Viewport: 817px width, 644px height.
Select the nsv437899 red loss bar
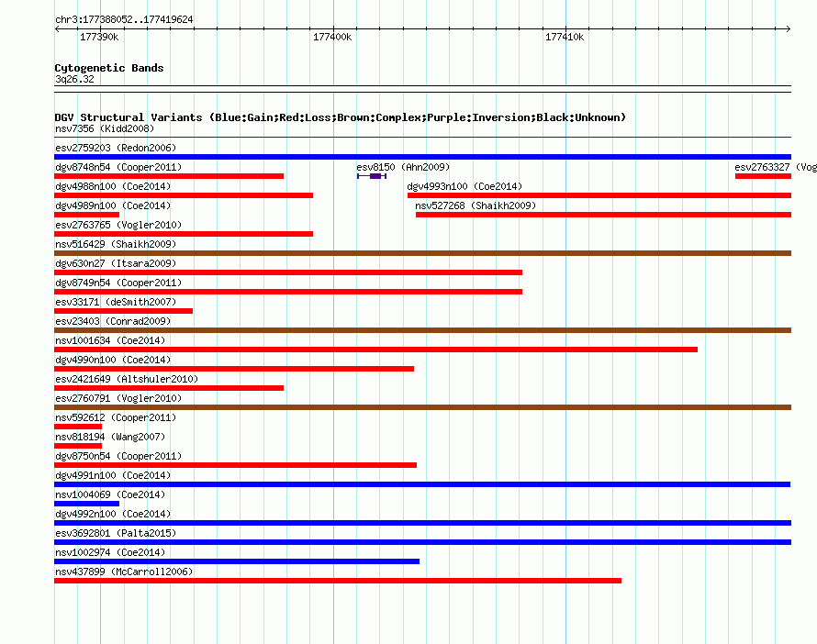(338, 581)
